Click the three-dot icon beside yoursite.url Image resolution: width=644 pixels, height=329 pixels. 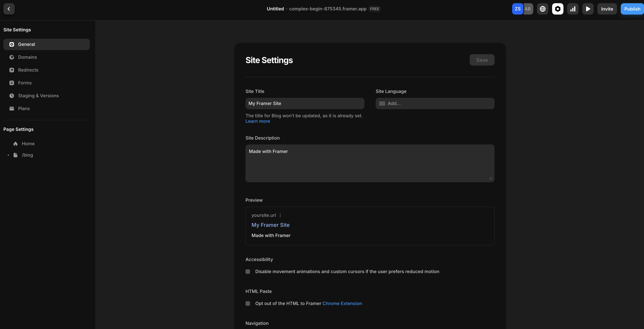tap(280, 215)
